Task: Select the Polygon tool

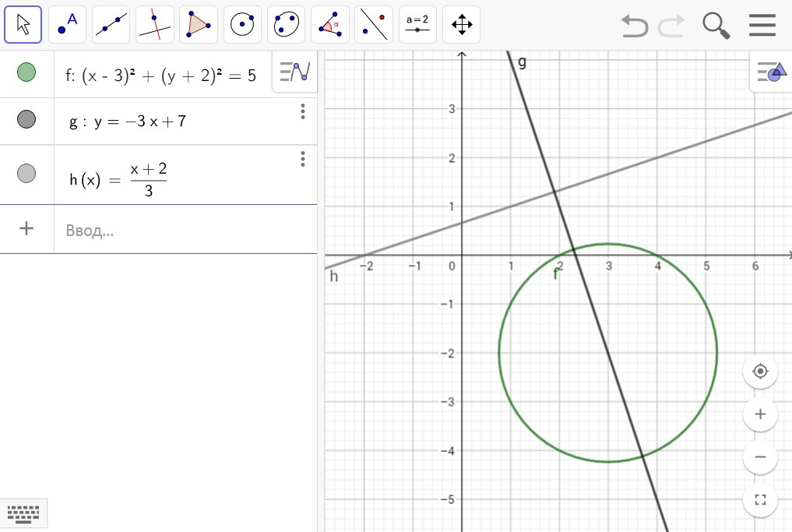Action: 198,24
